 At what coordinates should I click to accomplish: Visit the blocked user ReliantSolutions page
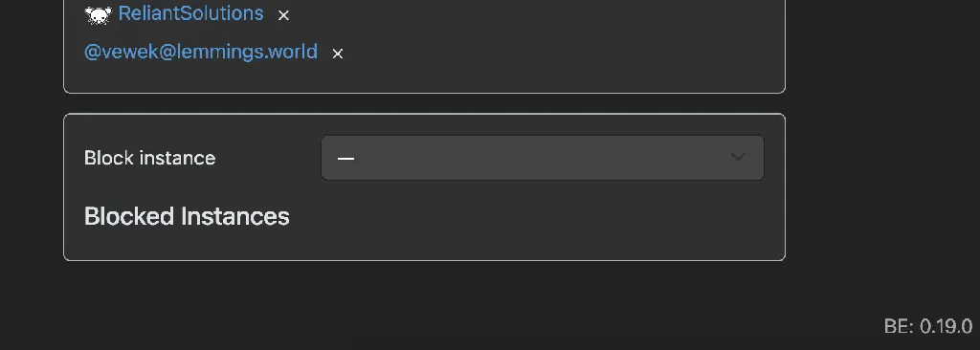(x=190, y=13)
